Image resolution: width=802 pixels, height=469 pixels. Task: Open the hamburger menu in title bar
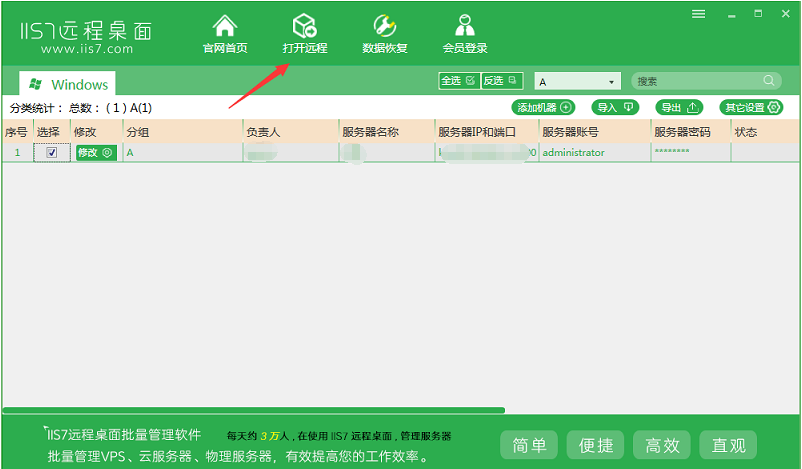(698, 14)
